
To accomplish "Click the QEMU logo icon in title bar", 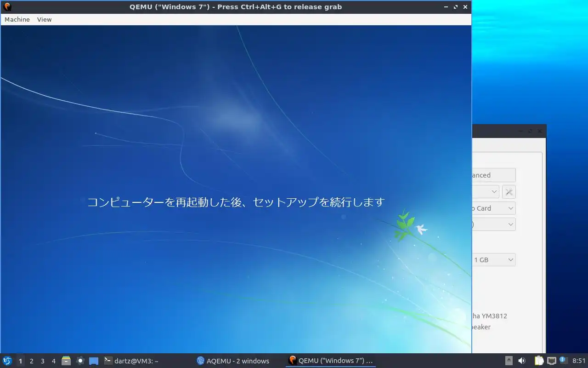I will (x=7, y=7).
